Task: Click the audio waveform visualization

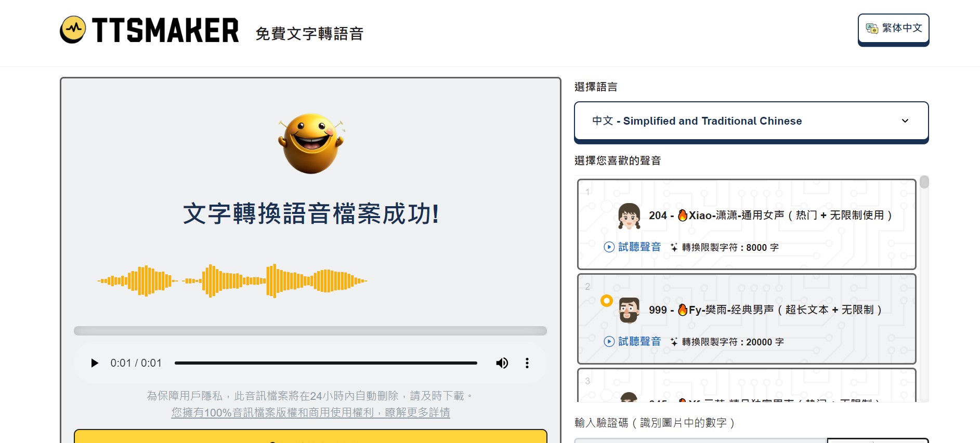Action: pyautogui.click(x=232, y=281)
